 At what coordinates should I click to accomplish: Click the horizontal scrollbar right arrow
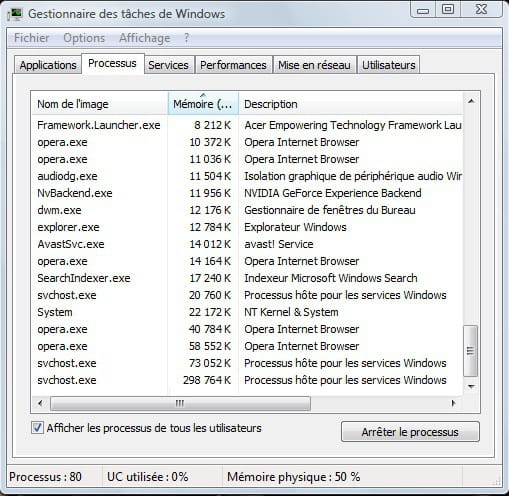(453, 403)
